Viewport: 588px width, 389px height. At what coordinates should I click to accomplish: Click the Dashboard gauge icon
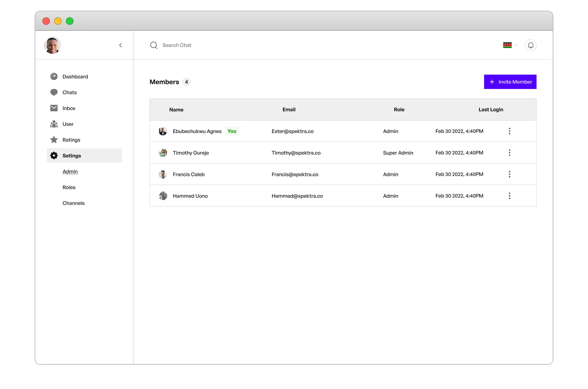[x=54, y=76]
